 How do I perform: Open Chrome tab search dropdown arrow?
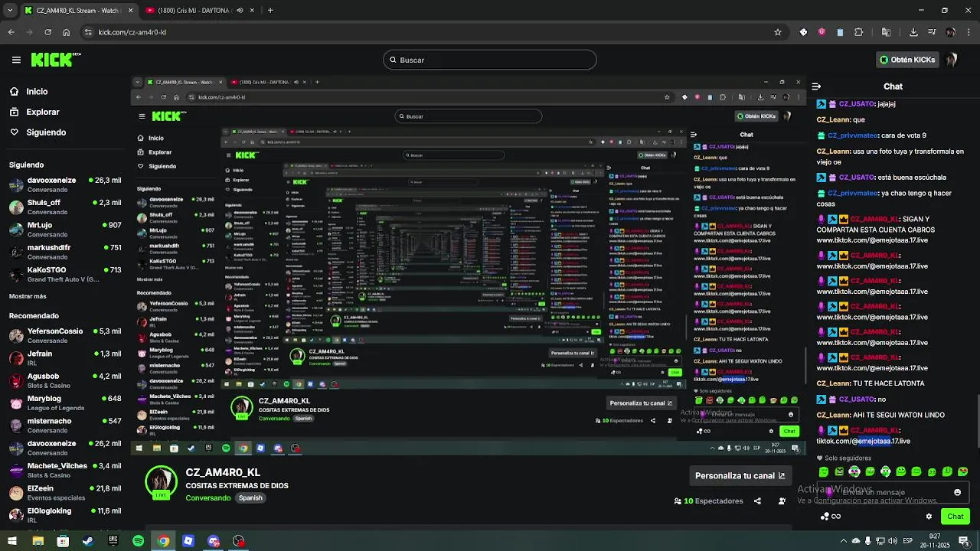click(11, 11)
